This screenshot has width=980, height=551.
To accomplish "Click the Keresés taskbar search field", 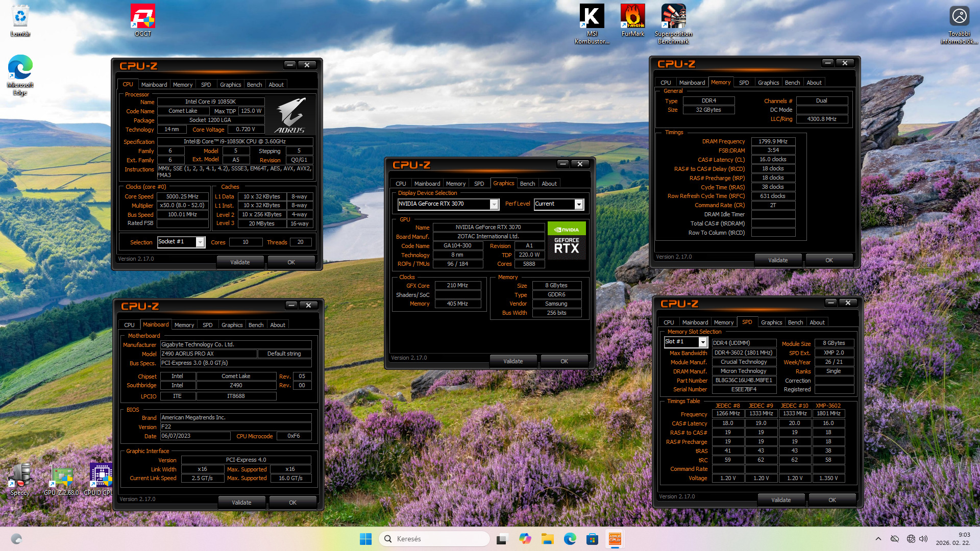I will coord(434,539).
